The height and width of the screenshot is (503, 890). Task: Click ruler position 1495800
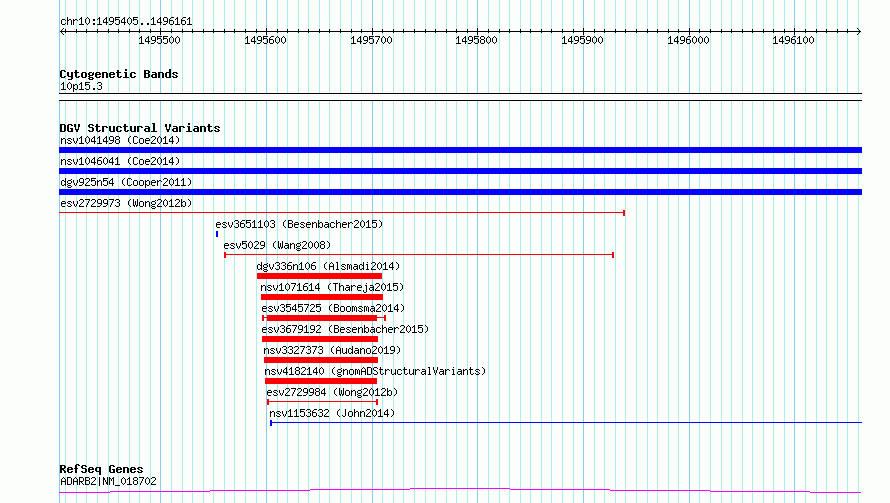tap(476, 40)
